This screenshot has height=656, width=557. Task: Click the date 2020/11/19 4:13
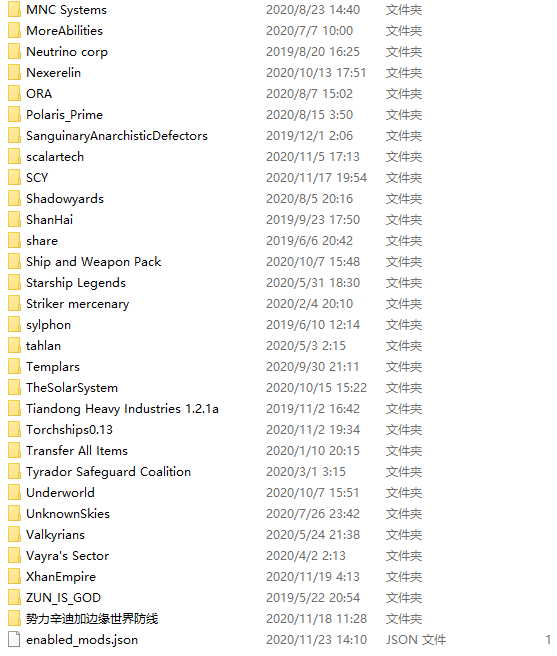pyautogui.click(x=313, y=577)
